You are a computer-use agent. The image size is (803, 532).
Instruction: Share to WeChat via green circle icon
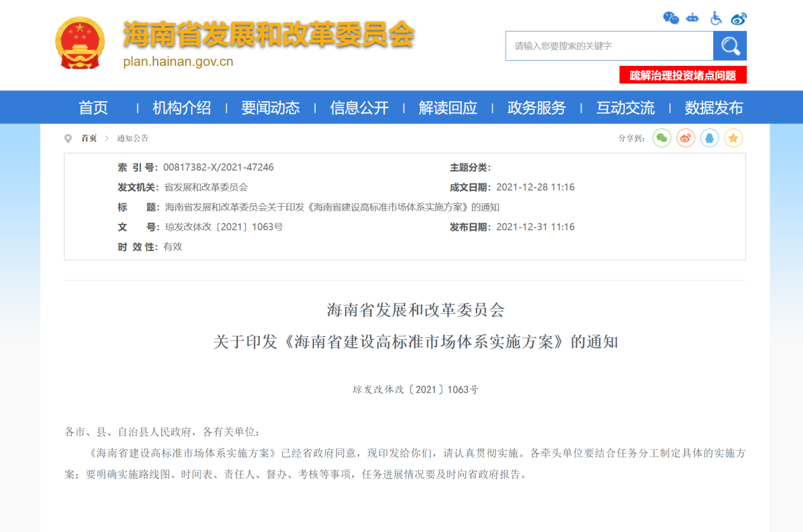coord(662,138)
